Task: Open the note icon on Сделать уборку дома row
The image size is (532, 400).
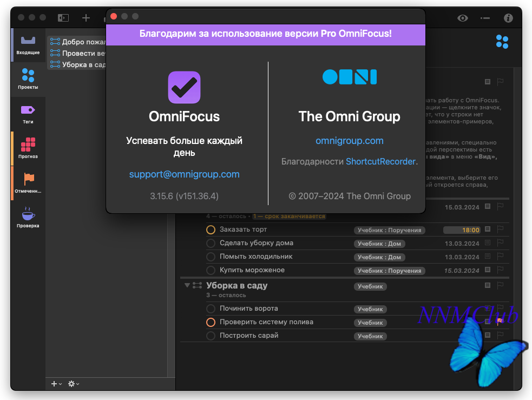Action: pyautogui.click(x=488, y=242)
